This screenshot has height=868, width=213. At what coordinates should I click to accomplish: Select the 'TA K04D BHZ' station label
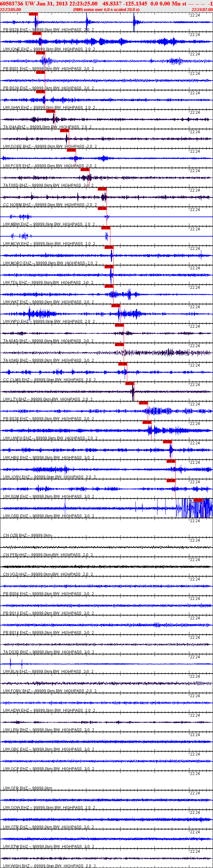pyautogui.click(x=16, y=360)
